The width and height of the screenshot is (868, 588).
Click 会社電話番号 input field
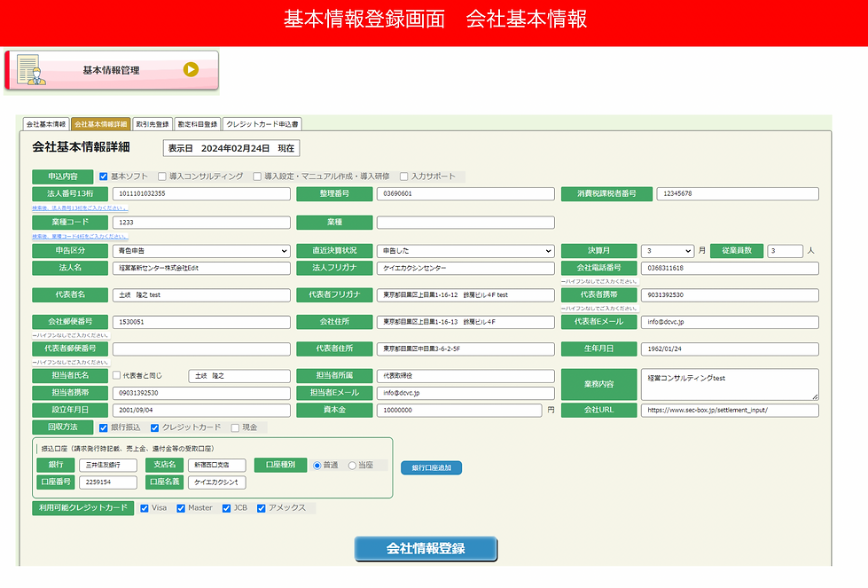coord(731,268)
